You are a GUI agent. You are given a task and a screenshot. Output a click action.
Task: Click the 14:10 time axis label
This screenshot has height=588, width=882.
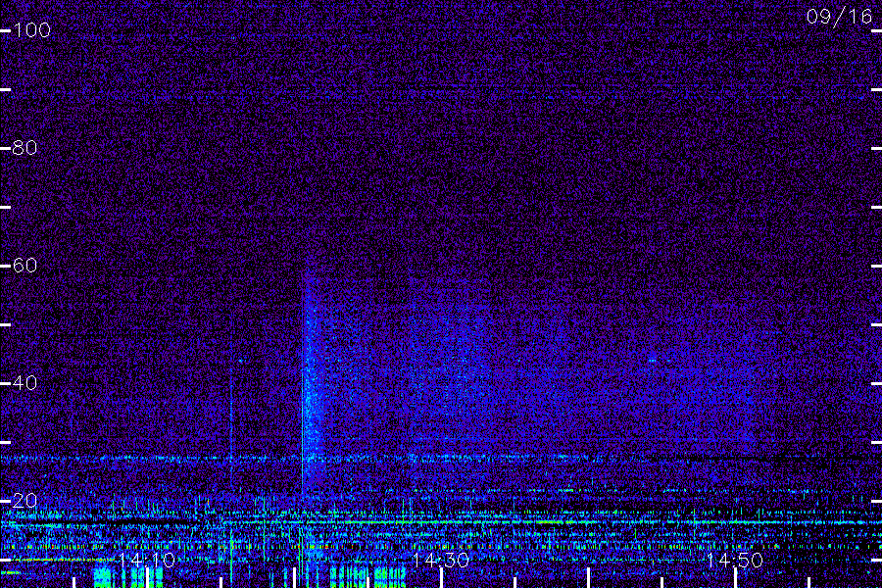click(x=147, y=560)
